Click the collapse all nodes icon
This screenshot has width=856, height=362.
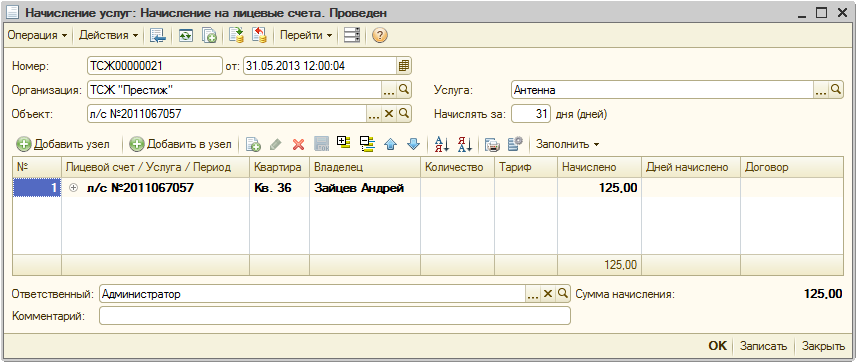point(367,144)
